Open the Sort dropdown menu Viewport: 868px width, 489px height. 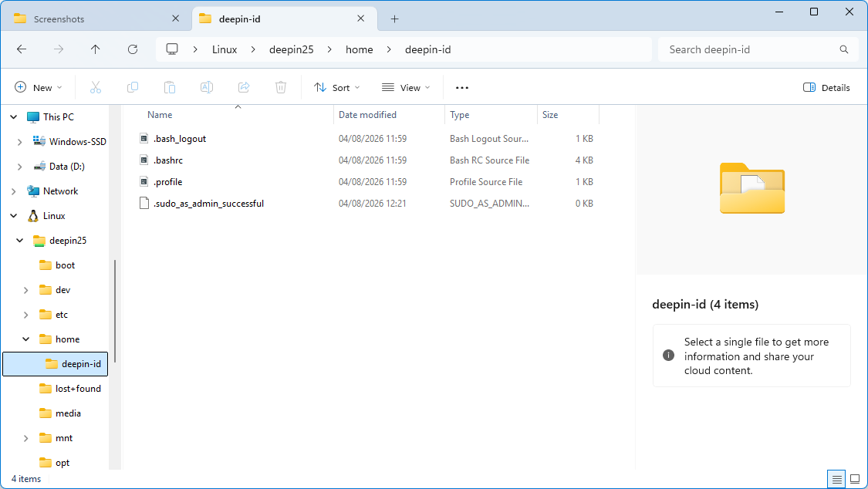(x=336, y=87)
